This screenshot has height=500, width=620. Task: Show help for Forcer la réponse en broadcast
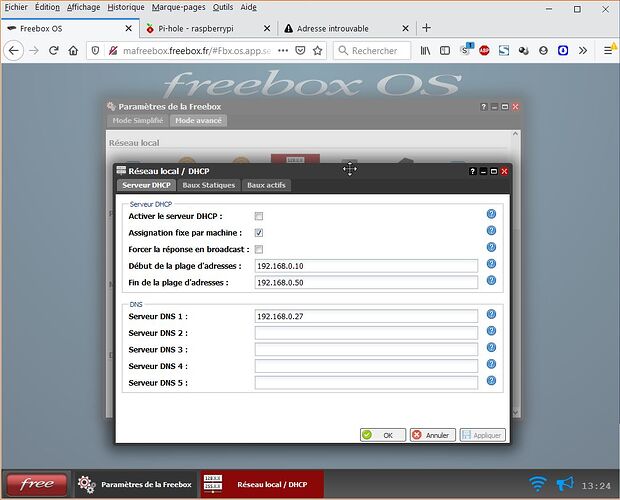pos(491,247)
